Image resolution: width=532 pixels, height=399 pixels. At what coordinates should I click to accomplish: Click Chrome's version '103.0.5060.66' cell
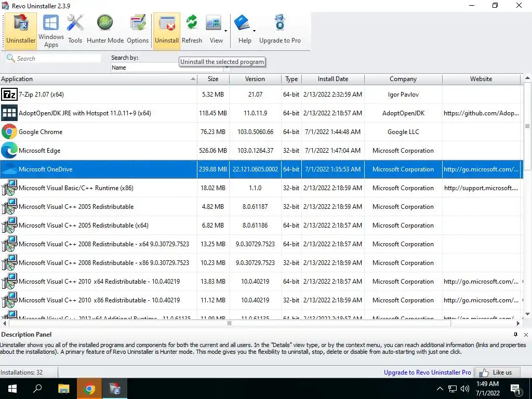[x=255, y=131]
